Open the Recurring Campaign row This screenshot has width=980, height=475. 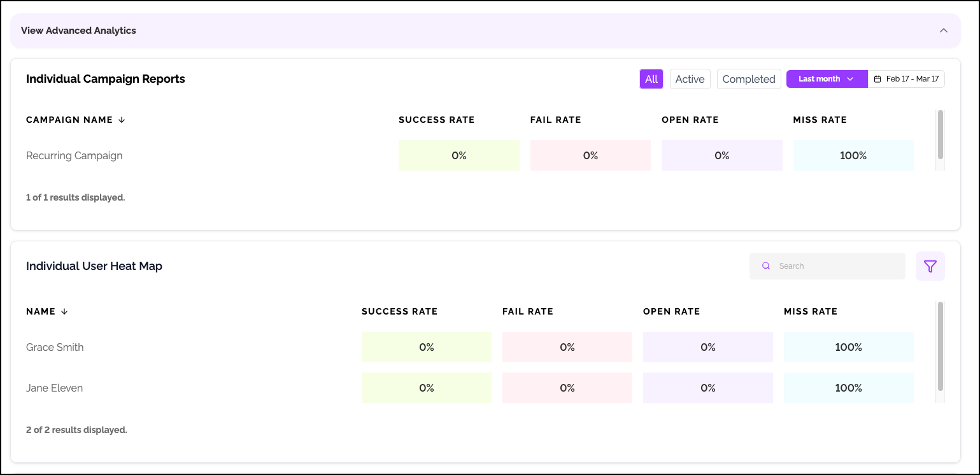click(75, 155)
